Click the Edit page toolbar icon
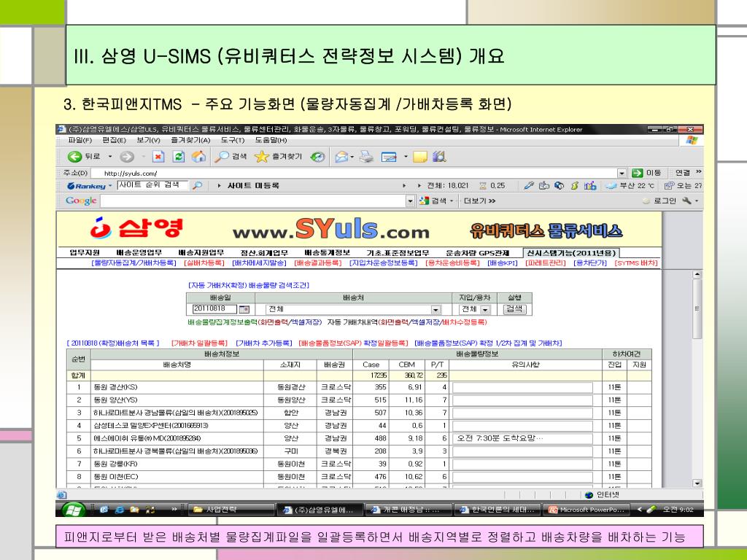Screen dimensions: 747x560 click(390, 157)
